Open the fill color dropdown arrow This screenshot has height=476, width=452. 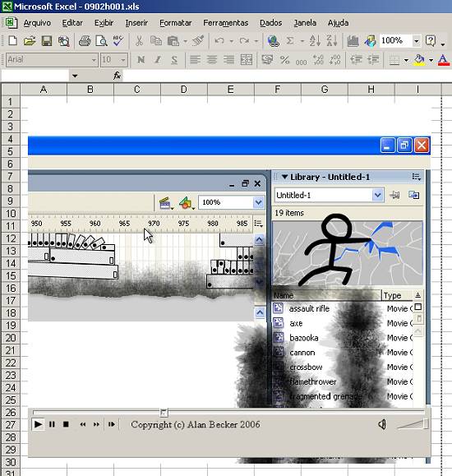[x=431, y=60]
